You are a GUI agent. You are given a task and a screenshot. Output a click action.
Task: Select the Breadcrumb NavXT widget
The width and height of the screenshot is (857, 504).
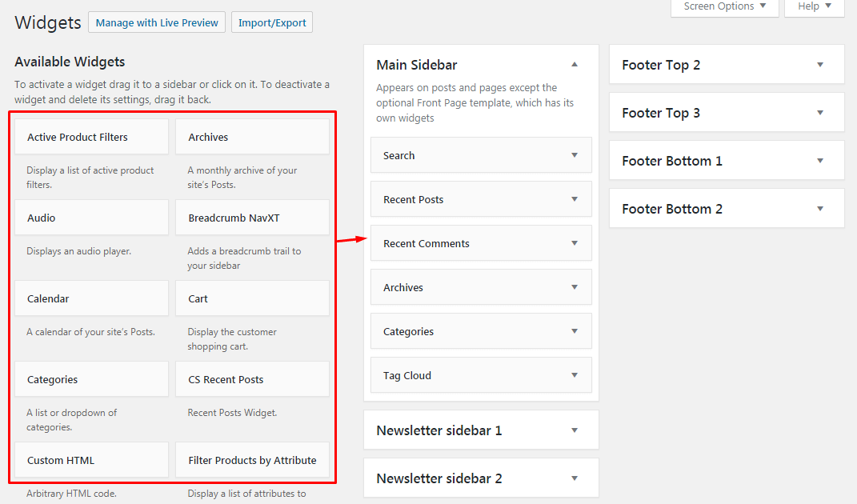(x=252, y=218)
